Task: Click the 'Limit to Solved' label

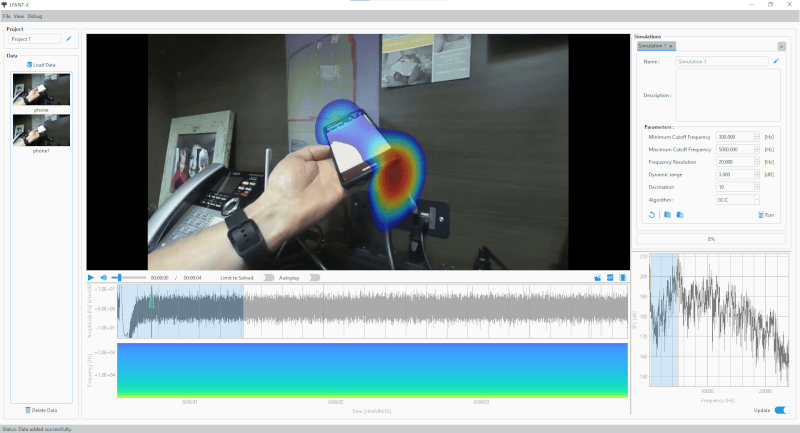Action: [x=237, y=278]
